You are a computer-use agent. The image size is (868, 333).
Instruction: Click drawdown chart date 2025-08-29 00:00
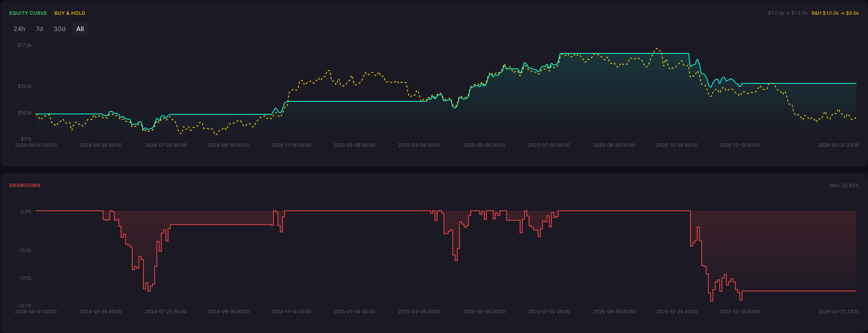pos(614,311)
